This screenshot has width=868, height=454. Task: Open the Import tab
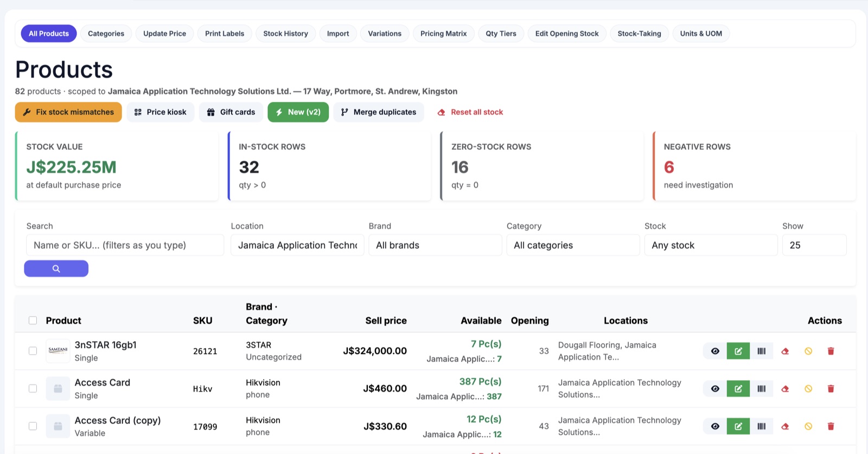click(x=338, y=34)
